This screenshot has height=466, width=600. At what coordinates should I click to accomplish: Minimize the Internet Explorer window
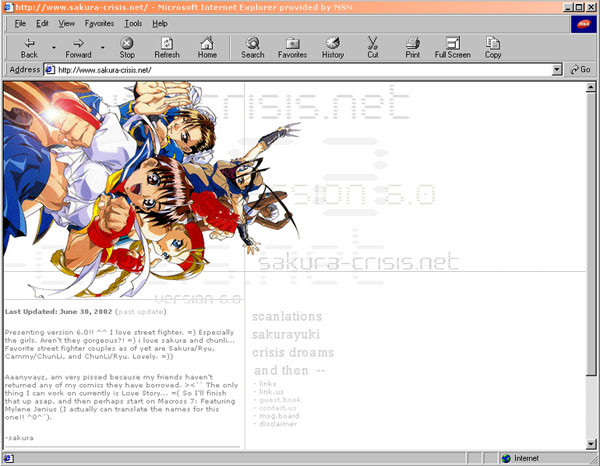tap(568, 7)
